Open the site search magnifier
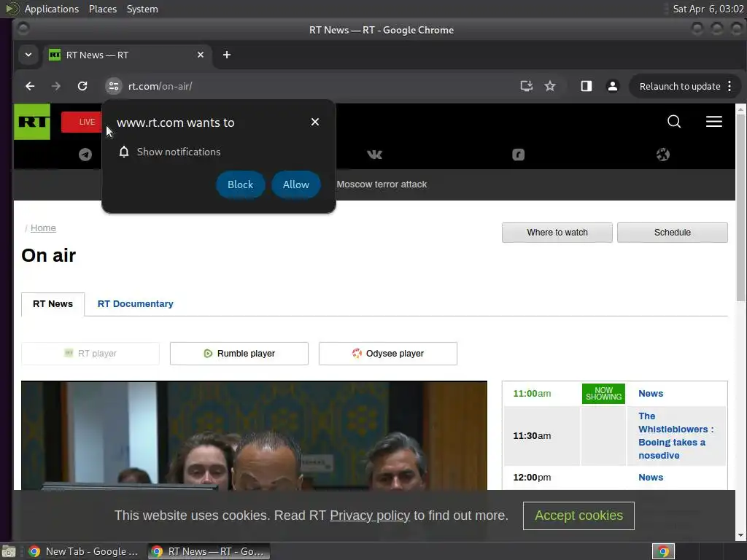Screen dimensions: 747x560 674,122
